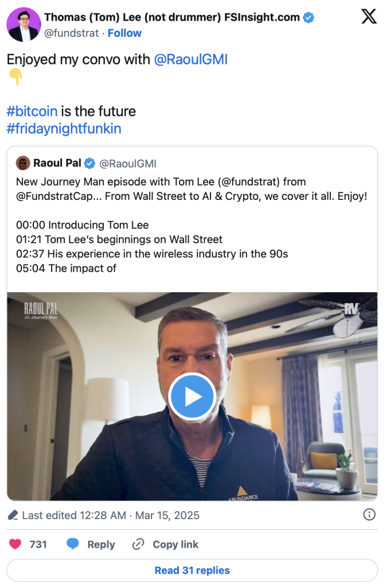Click Tom Lee's profile avatar
Image resolution: width=386 pixels, height=588 pixels.
point(24,25)
